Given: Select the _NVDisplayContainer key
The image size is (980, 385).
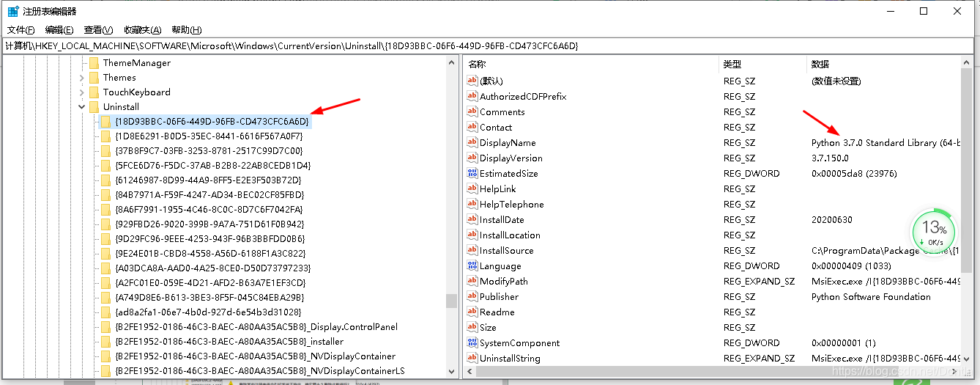Looking at the screenshot, I should point(255,356).
